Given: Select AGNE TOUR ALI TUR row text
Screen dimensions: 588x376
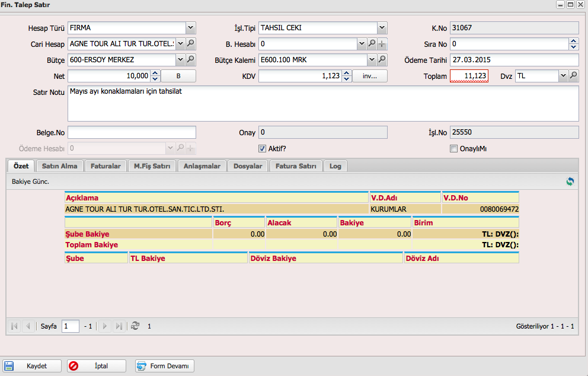Looking at the screenshot, I should tap(145, 209).
